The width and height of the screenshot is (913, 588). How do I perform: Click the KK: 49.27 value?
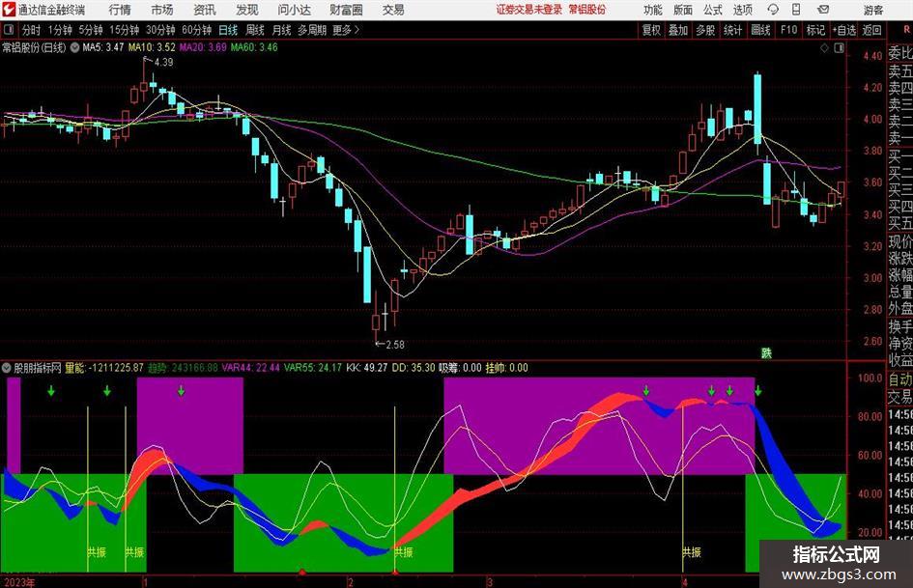point(367,368)
